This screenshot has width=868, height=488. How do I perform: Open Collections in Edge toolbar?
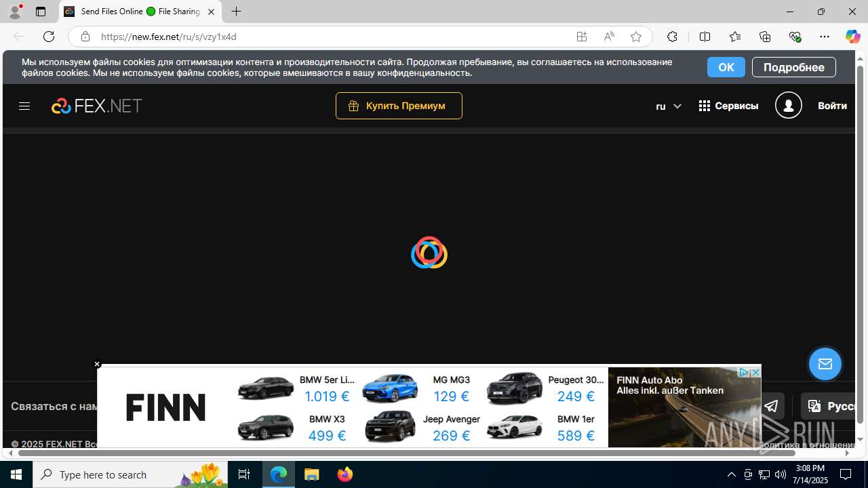click(x=765, y=37)
